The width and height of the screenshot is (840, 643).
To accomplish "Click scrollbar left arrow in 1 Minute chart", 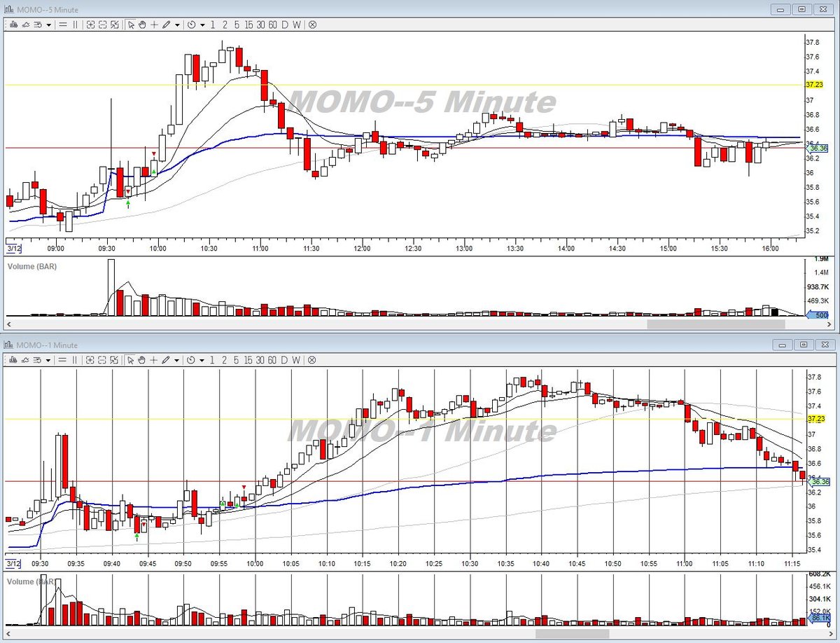I will tap(9, 634).
